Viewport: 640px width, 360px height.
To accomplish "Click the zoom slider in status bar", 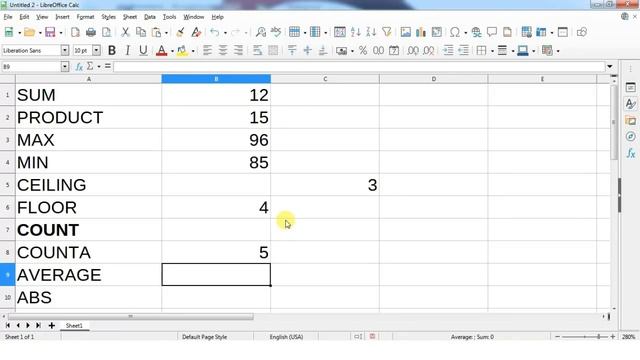I will pyautogui.click(x=585, y=337).
